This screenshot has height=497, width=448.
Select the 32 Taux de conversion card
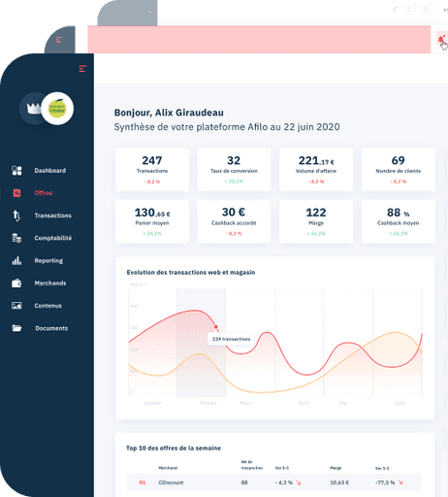[x=234, y=170]
